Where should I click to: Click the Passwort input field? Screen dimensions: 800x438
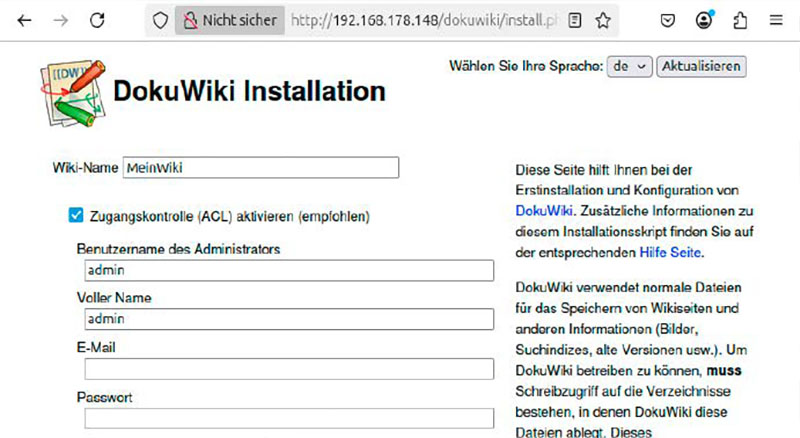(x=289, y=418)
